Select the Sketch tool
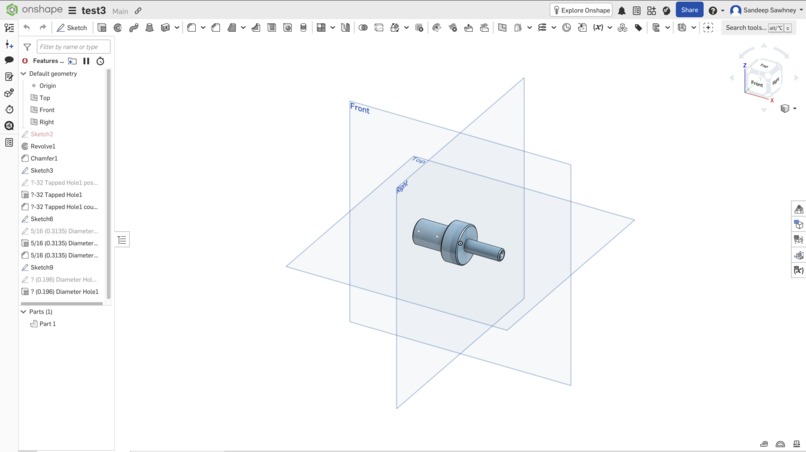The image size is (806, 452). pos(72,28)
